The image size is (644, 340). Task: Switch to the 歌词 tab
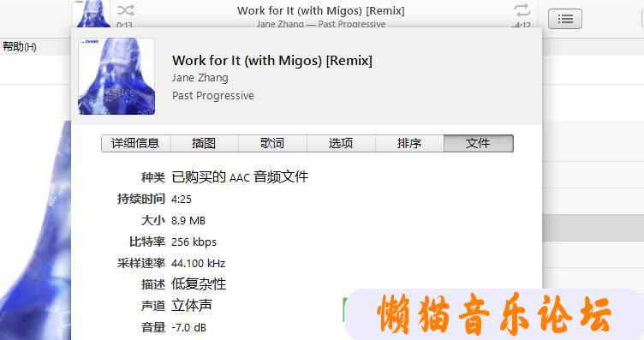(x=272, y=143)
